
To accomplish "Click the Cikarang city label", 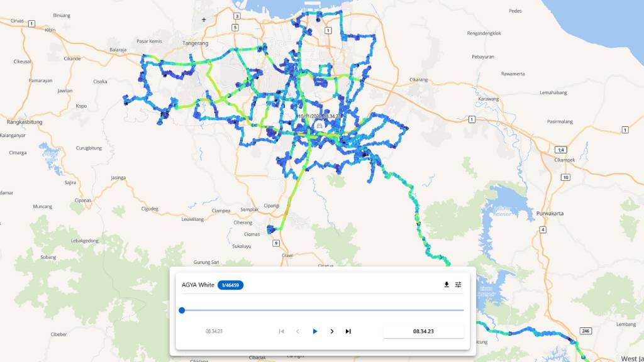I will 419,80.
